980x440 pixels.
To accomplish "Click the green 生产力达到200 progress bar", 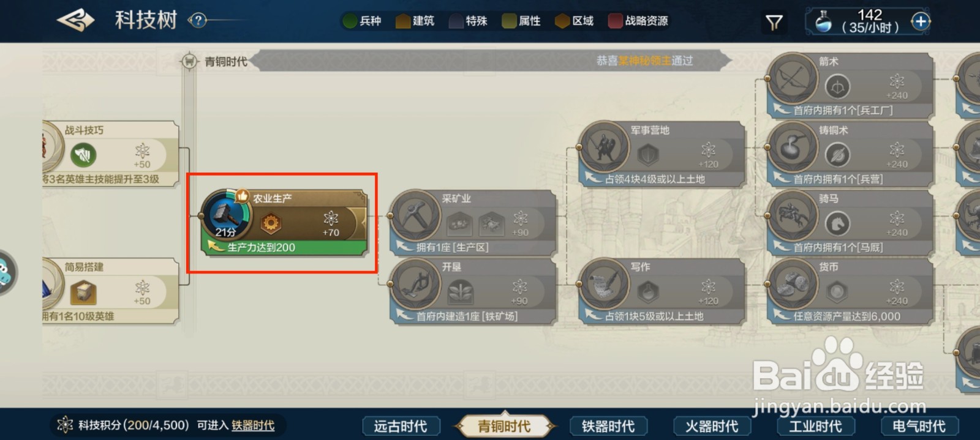I will coord(284,247).
